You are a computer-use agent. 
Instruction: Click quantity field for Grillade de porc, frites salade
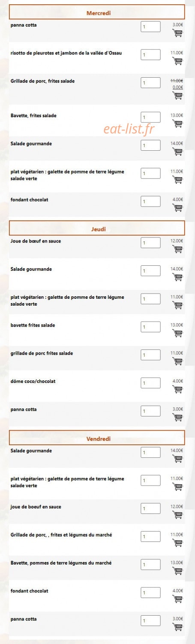[x=150, y=82]
